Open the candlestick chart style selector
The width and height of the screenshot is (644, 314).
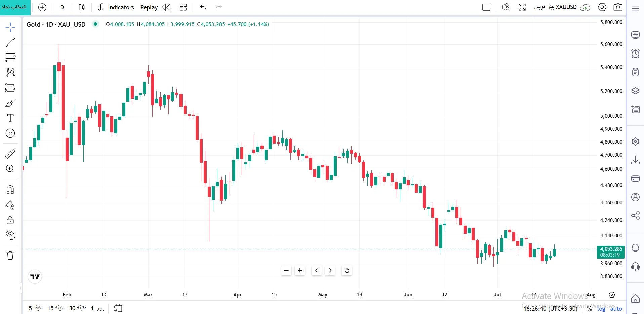point(82,7)
